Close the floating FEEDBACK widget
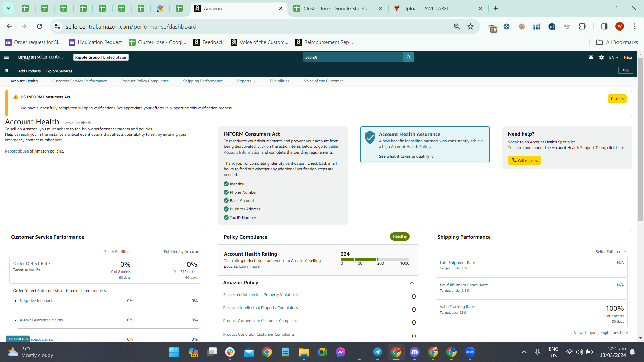Viewport: 644px width, 362px height. 26,339
